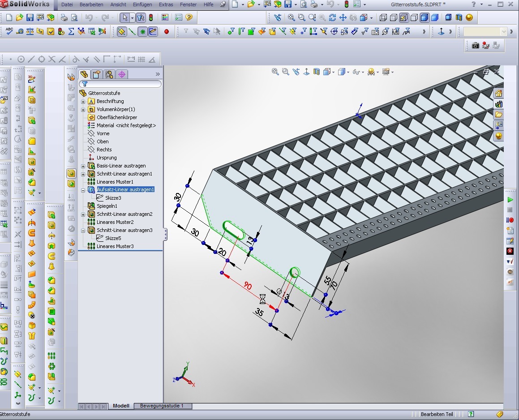Open the Datei menu
The height and width of the screenshot is (420, 519).
coord(67,4)
